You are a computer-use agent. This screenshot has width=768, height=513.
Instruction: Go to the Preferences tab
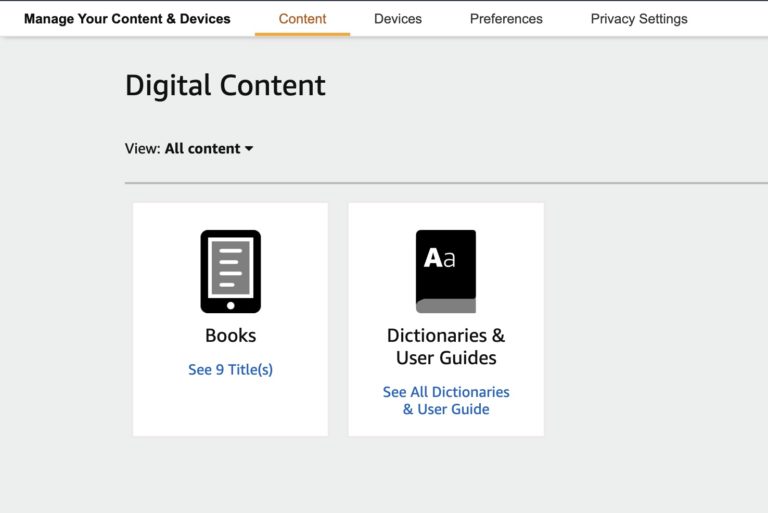tap(506, 19)
